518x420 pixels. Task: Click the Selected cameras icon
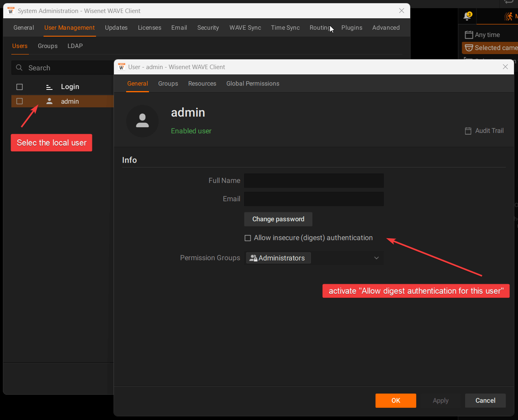click(469, 48)
